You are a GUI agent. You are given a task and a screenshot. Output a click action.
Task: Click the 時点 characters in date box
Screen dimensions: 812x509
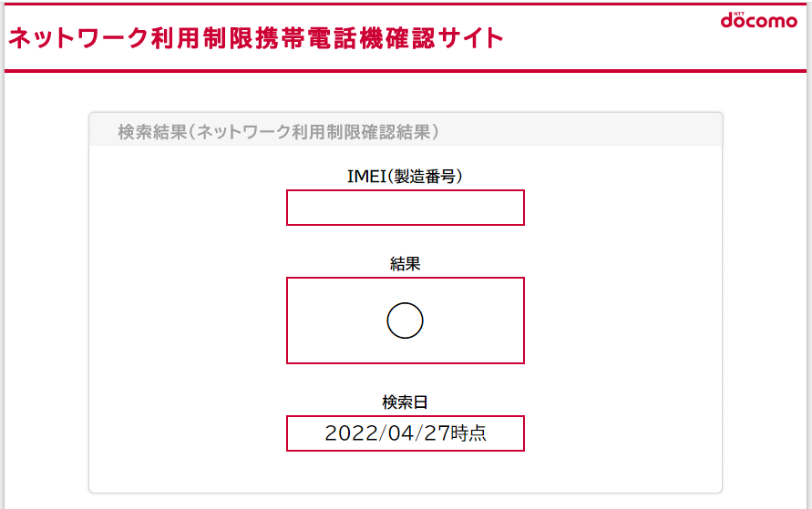[468, 433]
